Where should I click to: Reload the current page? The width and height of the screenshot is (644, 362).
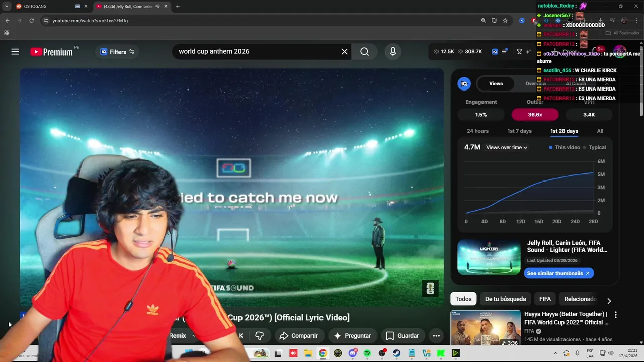31,21
